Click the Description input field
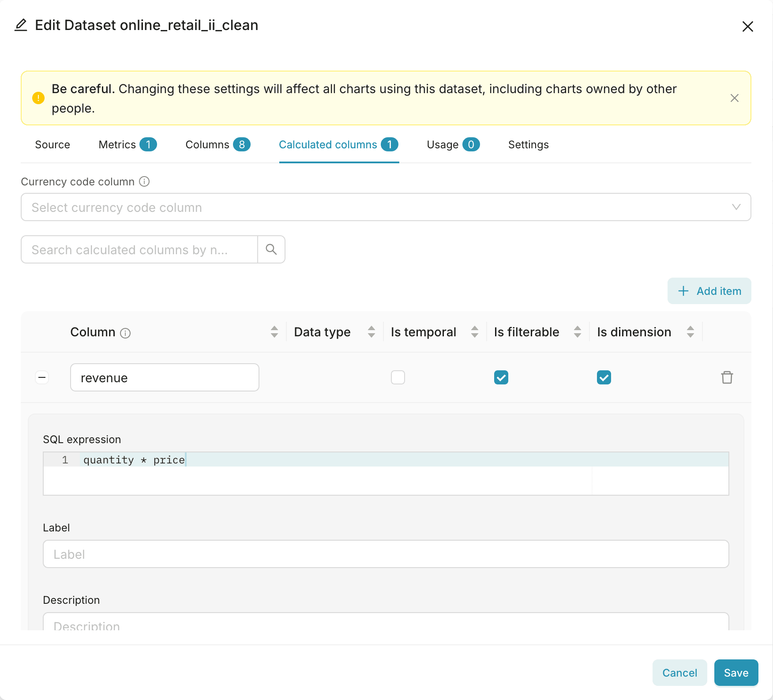773x700 pixels. (386, 622)
